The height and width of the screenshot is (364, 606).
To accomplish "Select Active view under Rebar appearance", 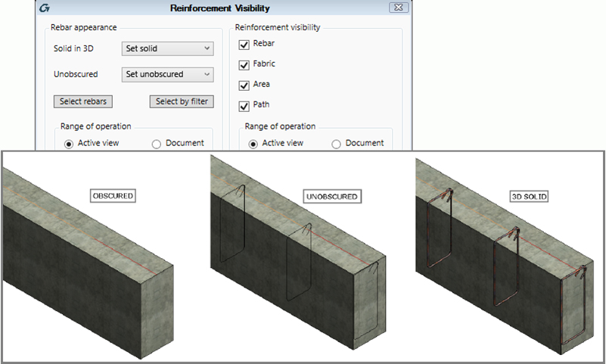I will [x=70, y=144].
